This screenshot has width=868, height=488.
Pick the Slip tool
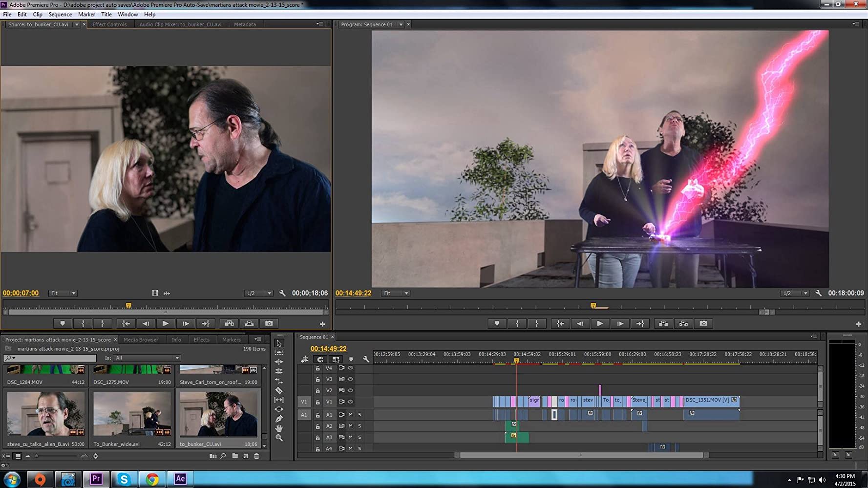279,400
